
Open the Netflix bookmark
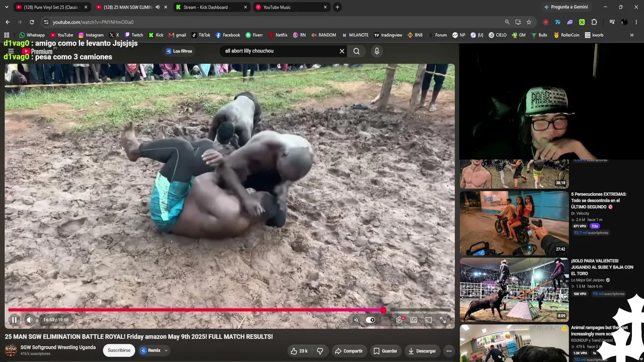click(278, 35)
